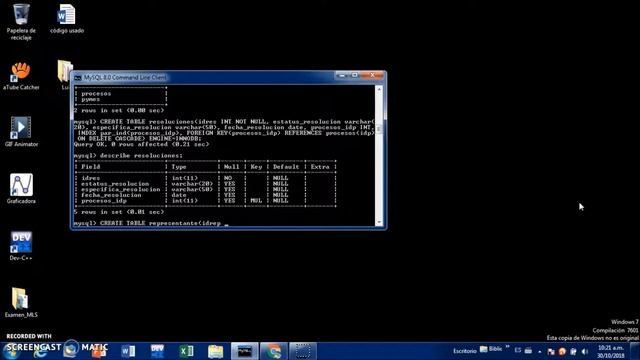This screenshot has width=640, height=360.
Task: Click the MySQL 8.0 Command Line Client title text
Action: [125, 77]
